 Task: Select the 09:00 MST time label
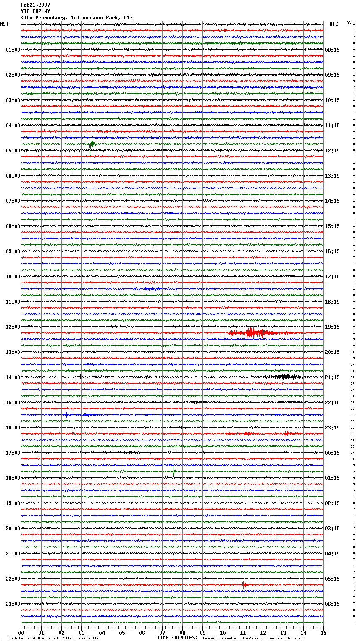pos(13,251)
